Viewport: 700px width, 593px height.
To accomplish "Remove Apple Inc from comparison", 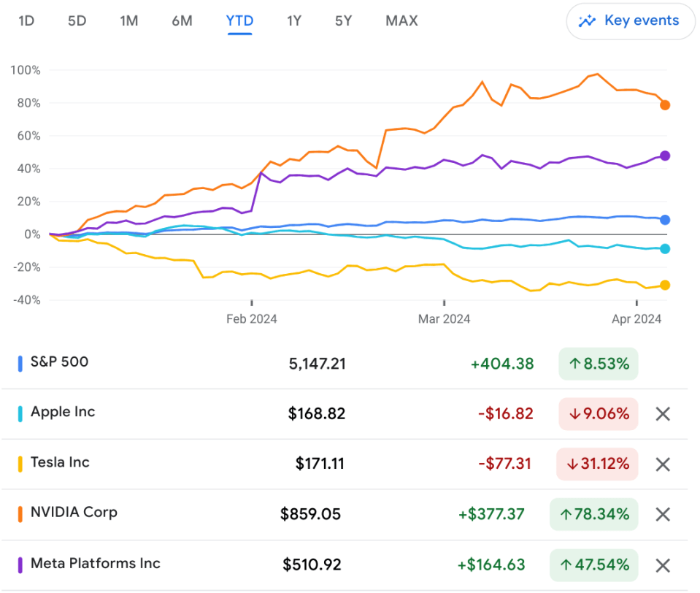I will click(x=662, y=414).
